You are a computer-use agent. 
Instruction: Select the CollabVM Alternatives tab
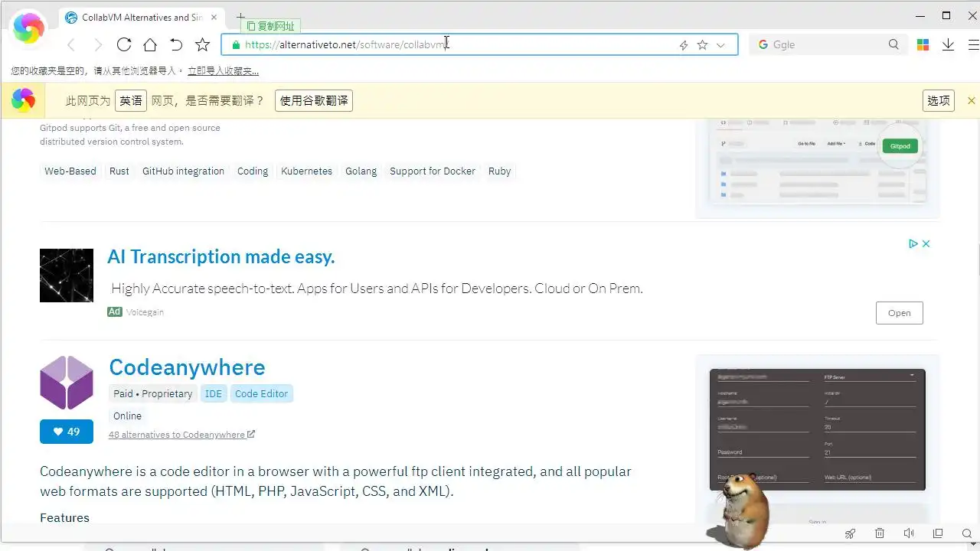point(142,17)
